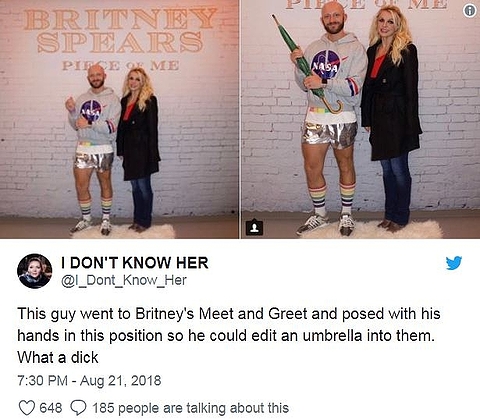Open the @I_Dont_Know_Her handle link
This screenshot has width=480, height=419.
124,281
